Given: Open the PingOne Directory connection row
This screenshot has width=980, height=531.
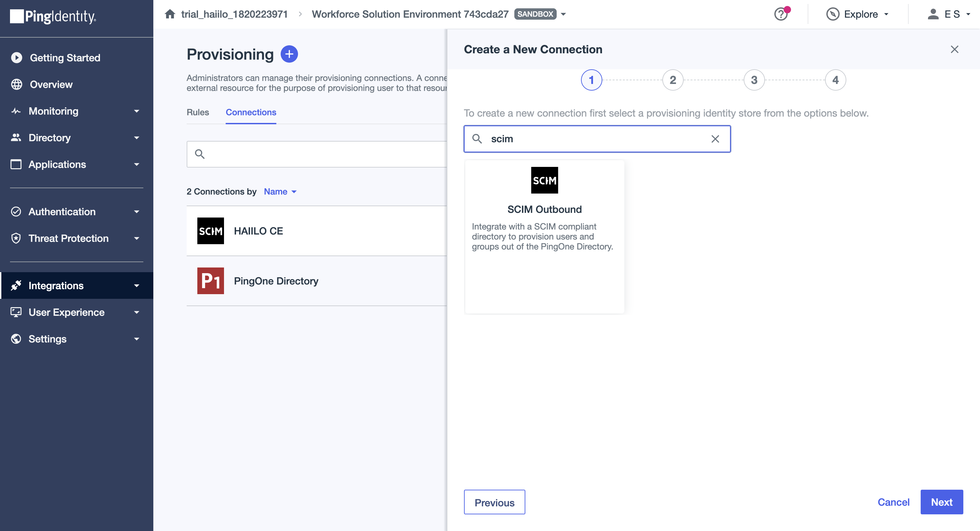Looking at the screenshot, I should click(x=317, y=281).
